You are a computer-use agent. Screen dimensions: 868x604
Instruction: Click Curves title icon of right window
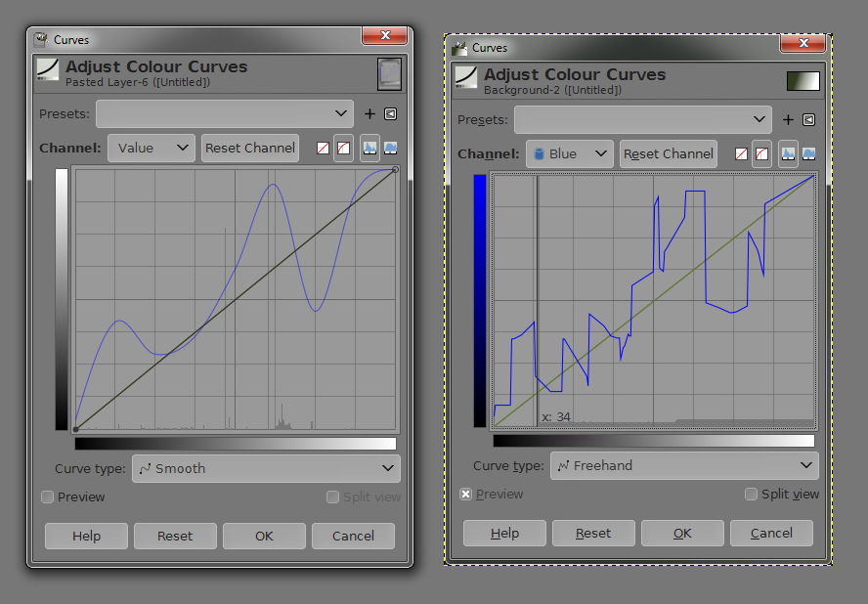(458, 48)
